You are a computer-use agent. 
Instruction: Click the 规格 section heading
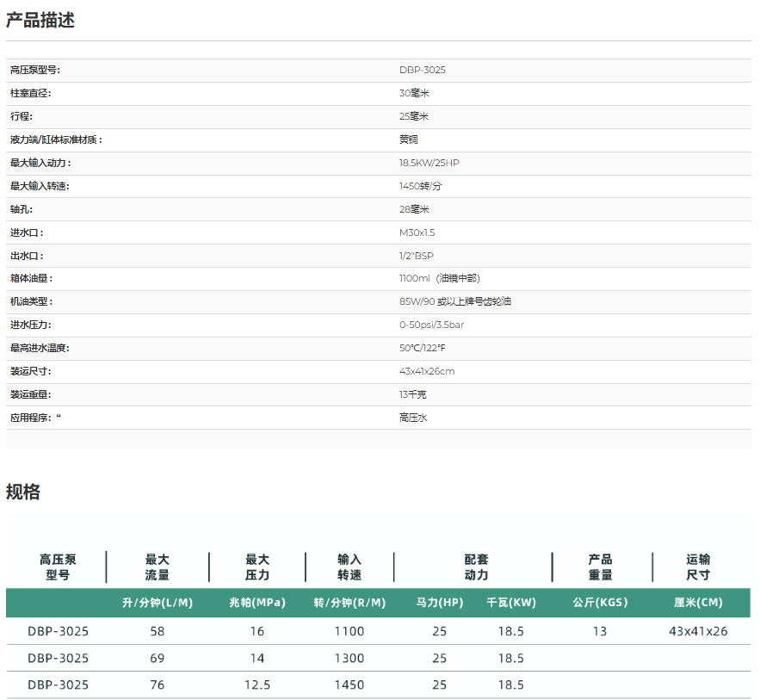point(23,492)
